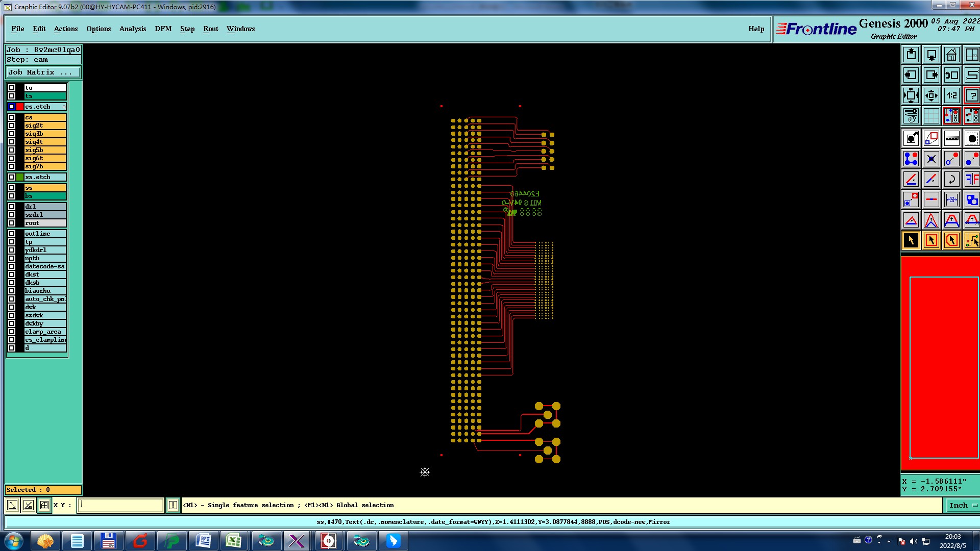Select the measure ruler tool
980x551 pixels.
click(951, 138)
